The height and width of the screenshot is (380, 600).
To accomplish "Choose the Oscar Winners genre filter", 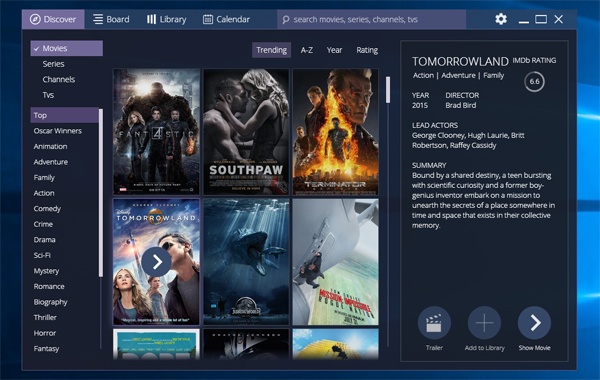I will click(x=58, y=131).
